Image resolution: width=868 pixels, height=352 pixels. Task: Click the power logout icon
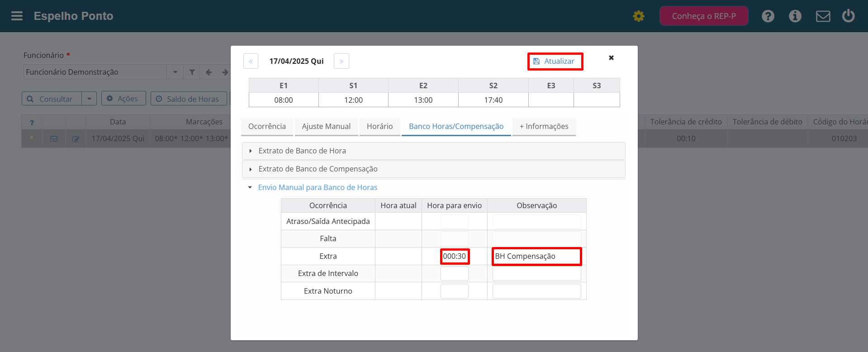[849, 16]
